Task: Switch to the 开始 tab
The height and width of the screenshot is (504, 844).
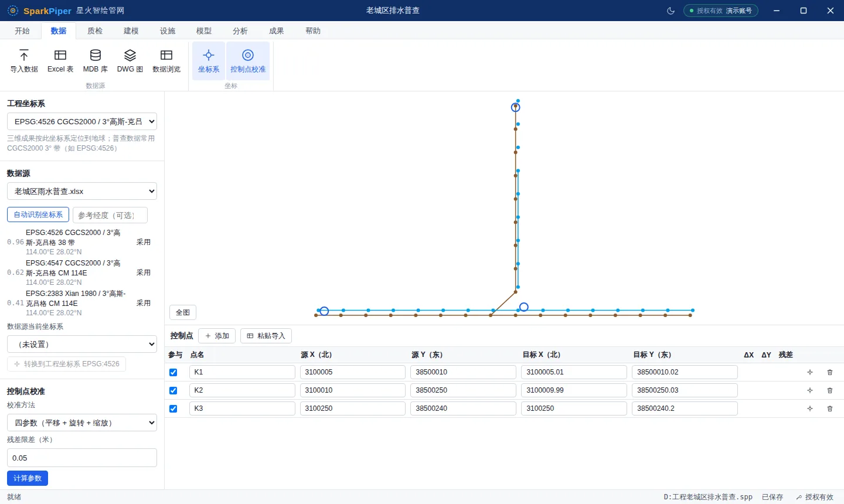Action: pyautogui.click(x=22, y=30)
